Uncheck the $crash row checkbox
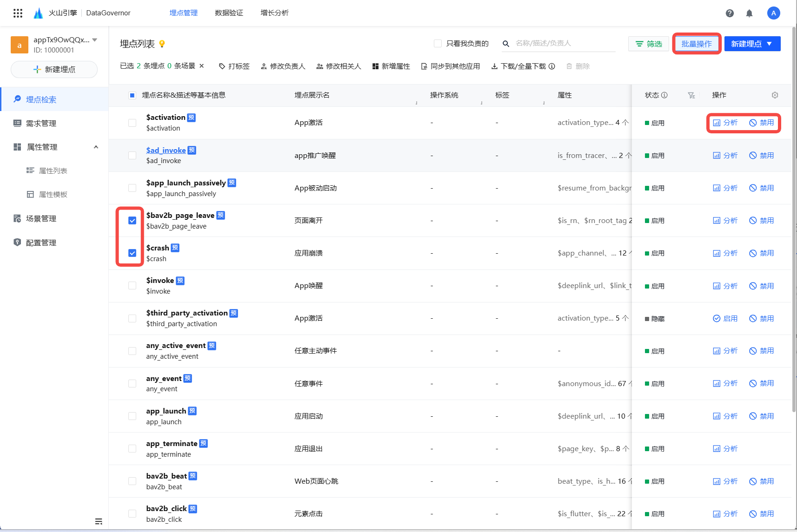Viewport: 797px width, 532px height. 132,253
